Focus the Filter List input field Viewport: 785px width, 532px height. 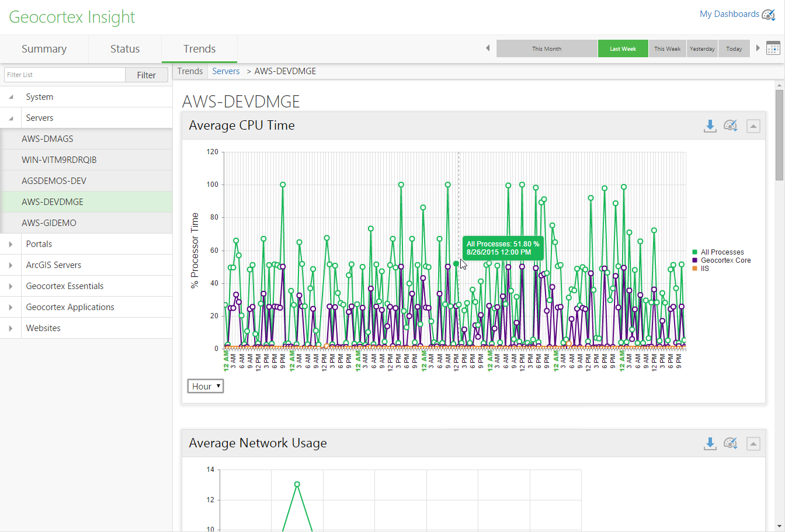[x=65, y=75]
